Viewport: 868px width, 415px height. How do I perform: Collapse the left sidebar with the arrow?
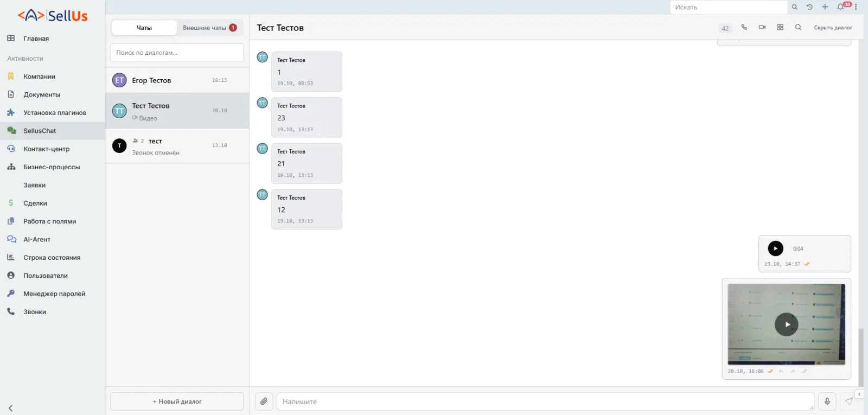[x=10, y=408]
